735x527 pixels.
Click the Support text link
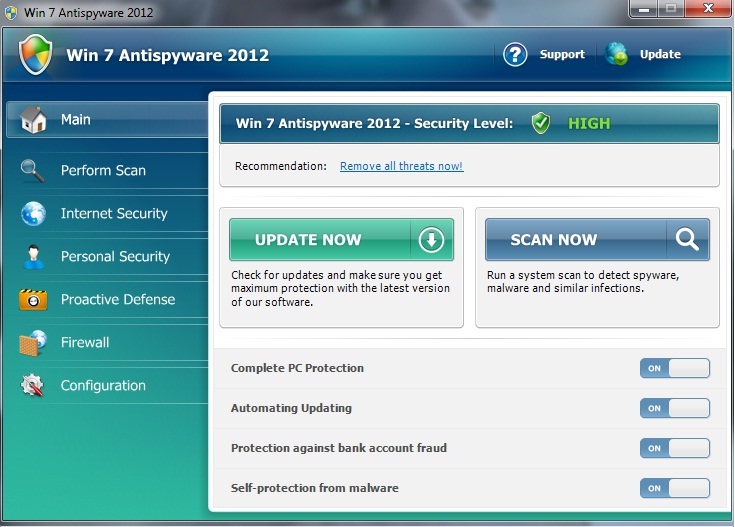[562, 54]
